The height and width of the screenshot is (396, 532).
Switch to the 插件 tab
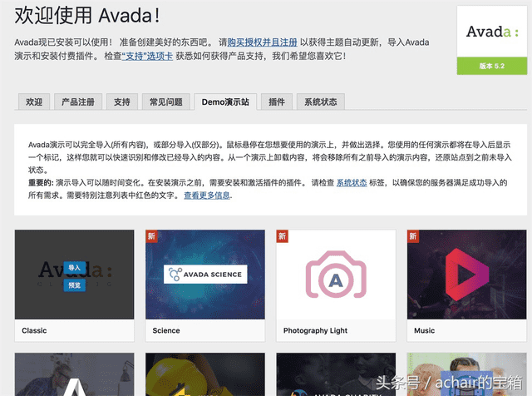tap(277, 101)
